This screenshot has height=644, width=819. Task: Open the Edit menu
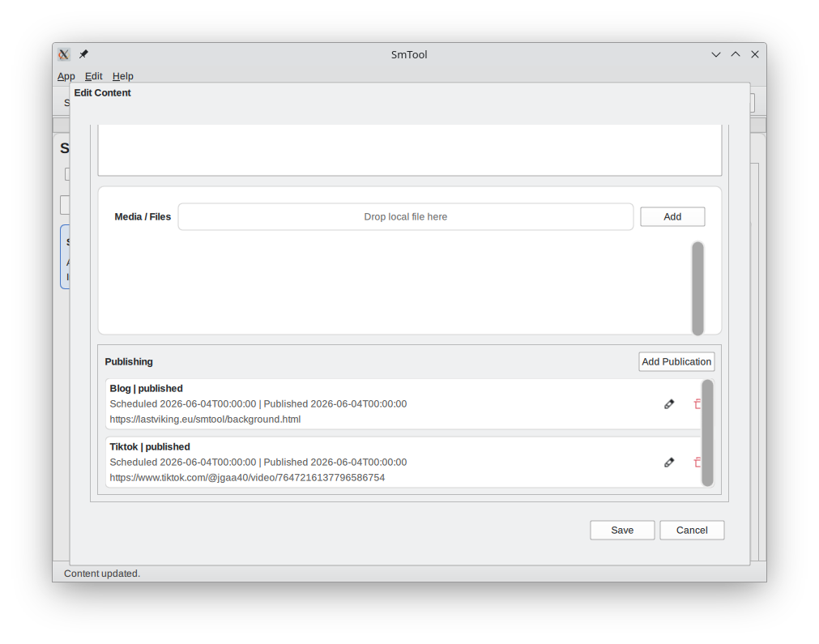(x=93, y=76)
